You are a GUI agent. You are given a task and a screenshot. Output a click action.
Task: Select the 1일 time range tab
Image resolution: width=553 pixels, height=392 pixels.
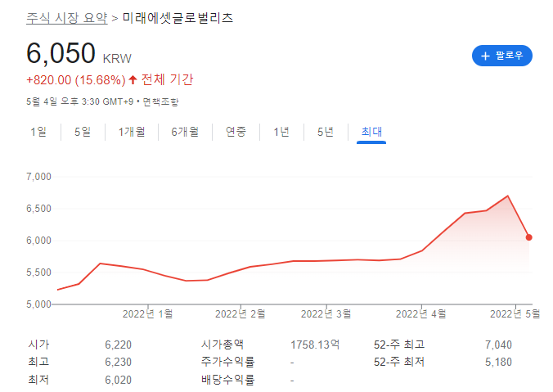click(x=38, y=132)
